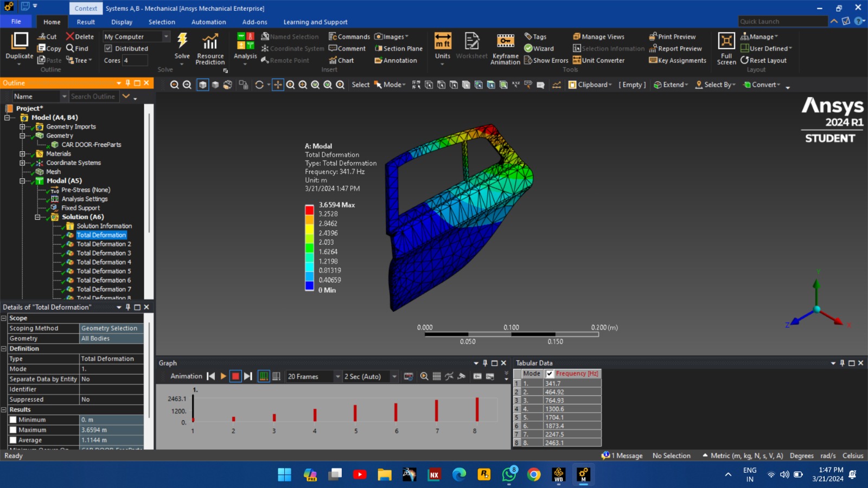Click the Show Errors button
Screen dimensions: 868x488
coord(546,60)
